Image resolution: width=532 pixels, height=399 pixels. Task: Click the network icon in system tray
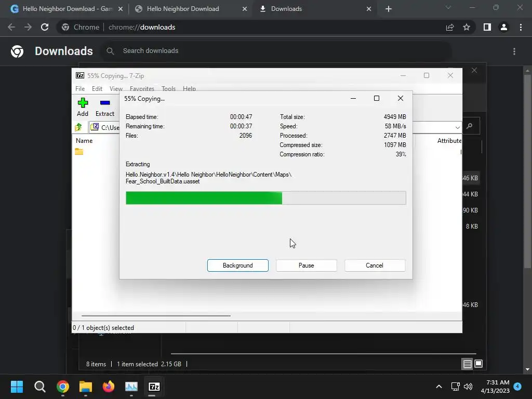[x=455, y=387]
